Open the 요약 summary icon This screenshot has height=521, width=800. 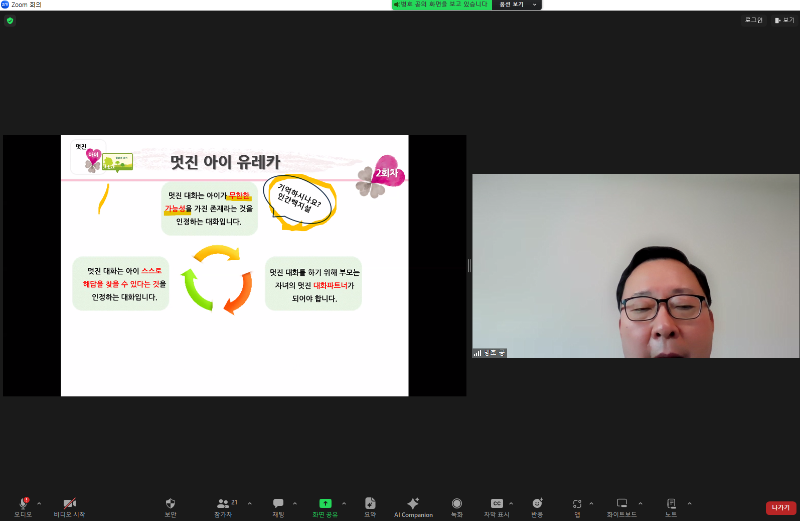pos(370,504)
